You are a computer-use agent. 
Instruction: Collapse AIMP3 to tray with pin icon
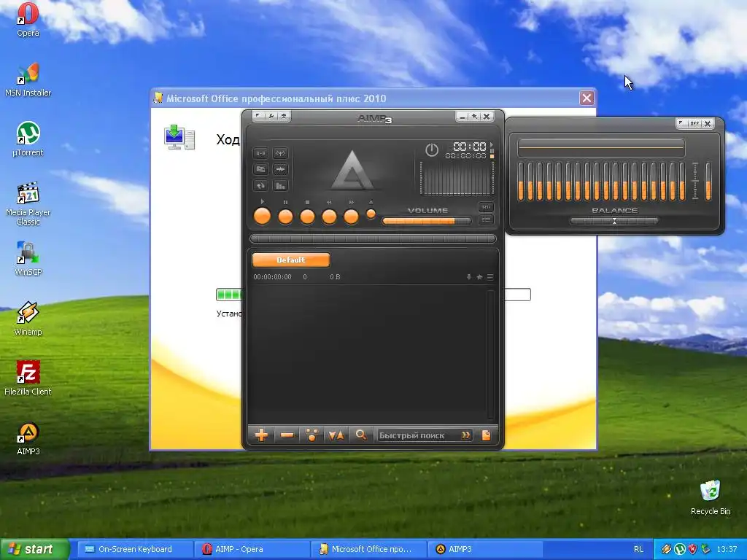[x=474, y=116]
